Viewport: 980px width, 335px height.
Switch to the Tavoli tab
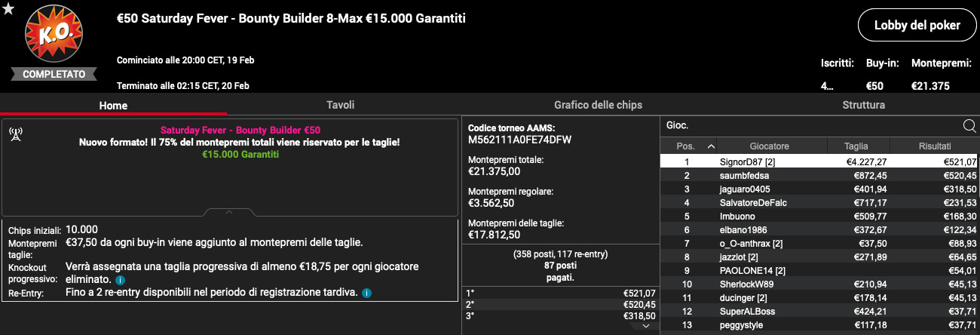341,105
